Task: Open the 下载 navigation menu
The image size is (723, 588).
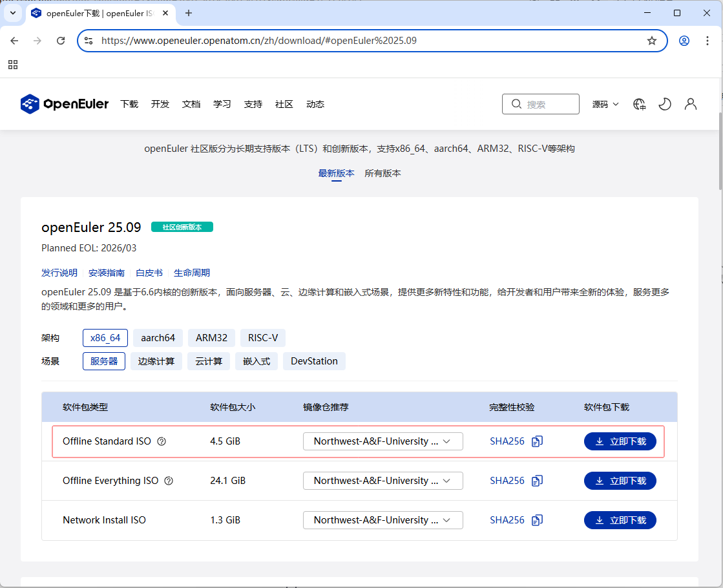Action: click(129, 104)
